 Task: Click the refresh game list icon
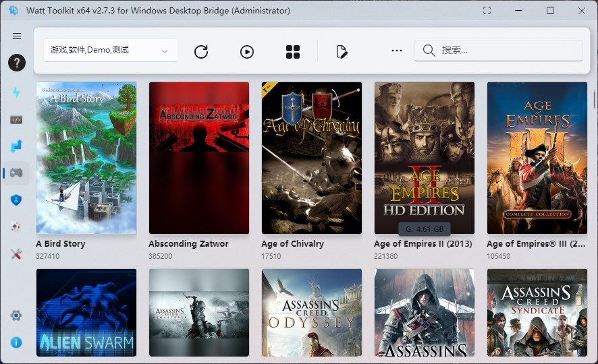201,51
